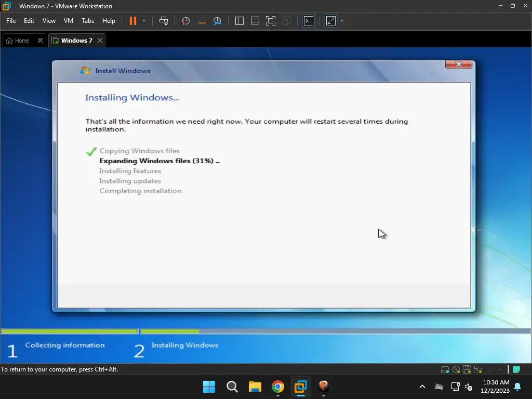Open the snapshot manager icon

[x=217, y=21]
